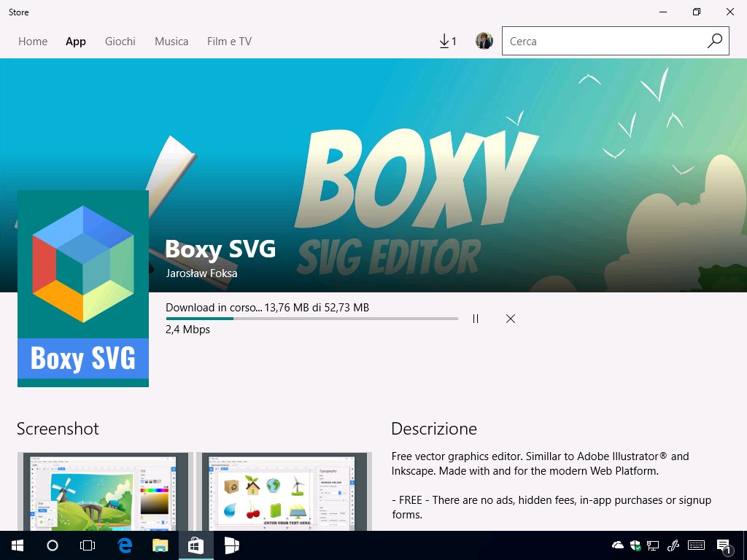Cancel the Boxy SVG download

(x=510, y=319)
